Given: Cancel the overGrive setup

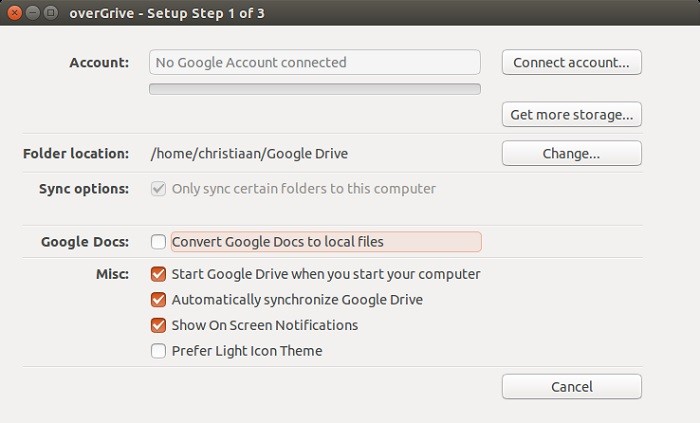Looking at the screenshot, I should 571,386.
